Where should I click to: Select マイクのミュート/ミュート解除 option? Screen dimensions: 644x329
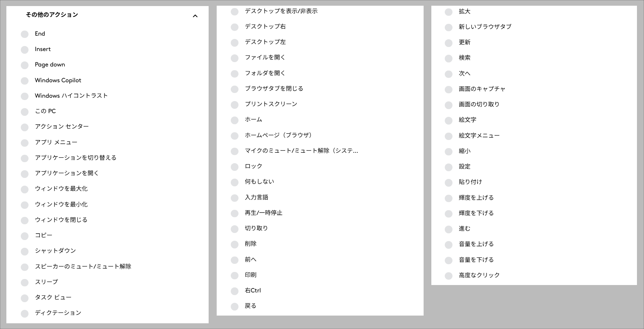[234, 151]
